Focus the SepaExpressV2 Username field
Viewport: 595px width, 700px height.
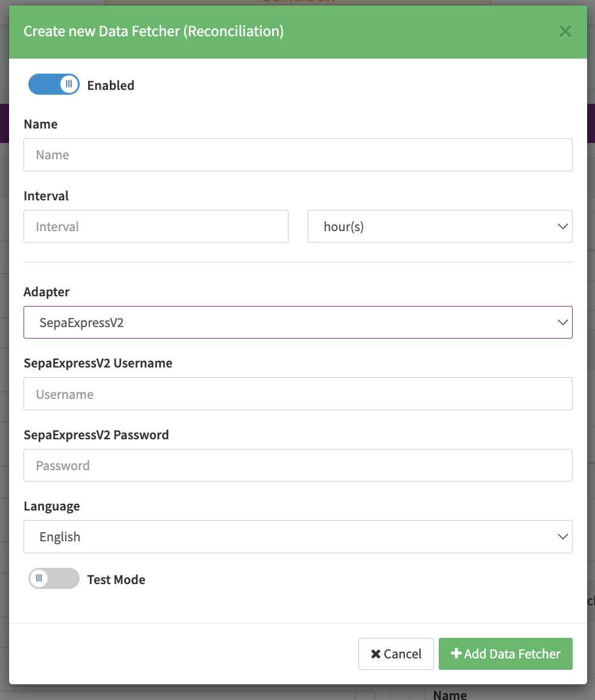(x=297, y=394)
